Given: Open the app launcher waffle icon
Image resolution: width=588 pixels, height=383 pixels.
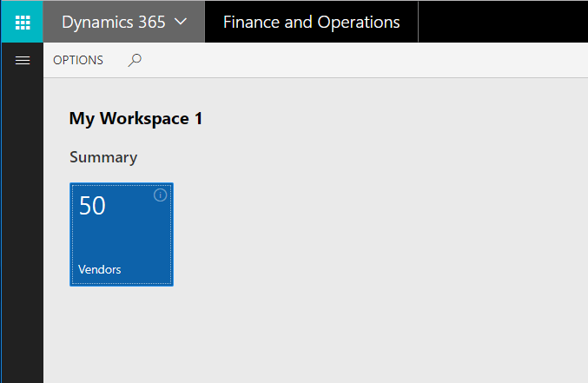Looking at the screenshot, I should click(23, 22).
